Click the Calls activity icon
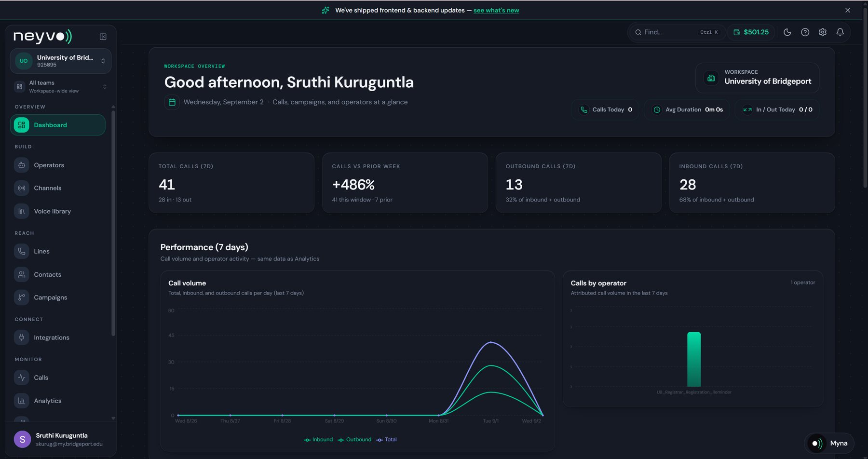Viewport: 868px width, 459px height. click(21, 378)
